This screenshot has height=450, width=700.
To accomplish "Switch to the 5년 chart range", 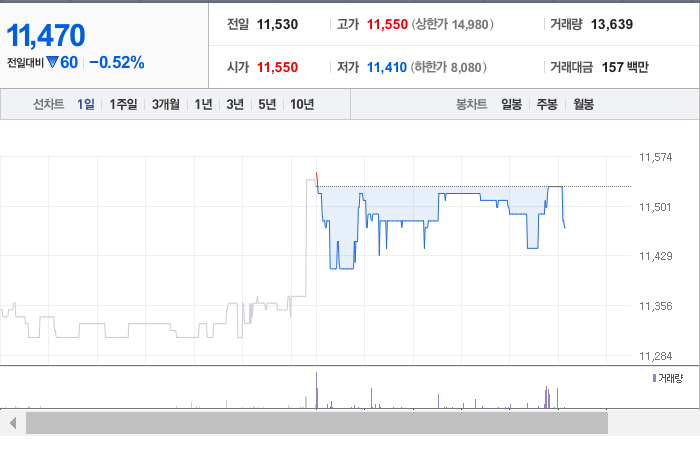I will tap(267, 104).
